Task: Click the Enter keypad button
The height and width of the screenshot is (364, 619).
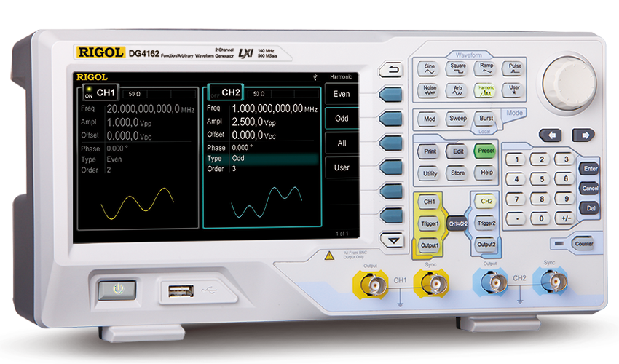Action: [590, 169]
